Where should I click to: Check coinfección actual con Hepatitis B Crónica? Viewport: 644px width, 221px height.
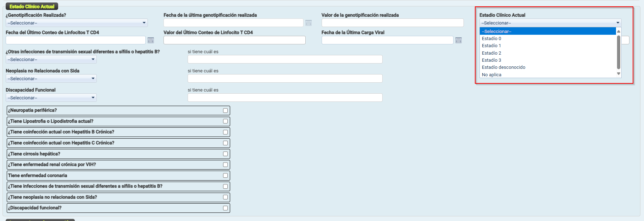pyautogui.click(x=225, y=132)
